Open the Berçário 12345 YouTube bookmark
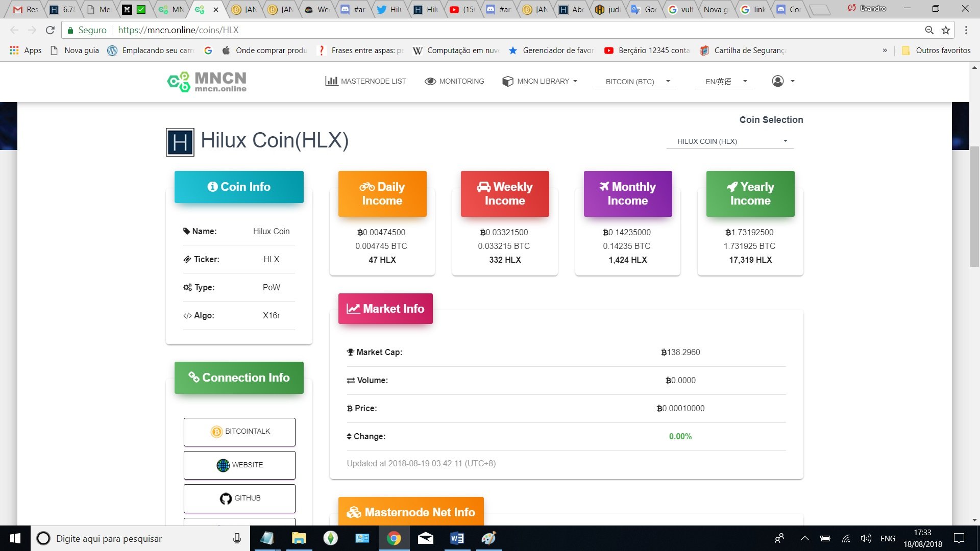 pos(647,50)
